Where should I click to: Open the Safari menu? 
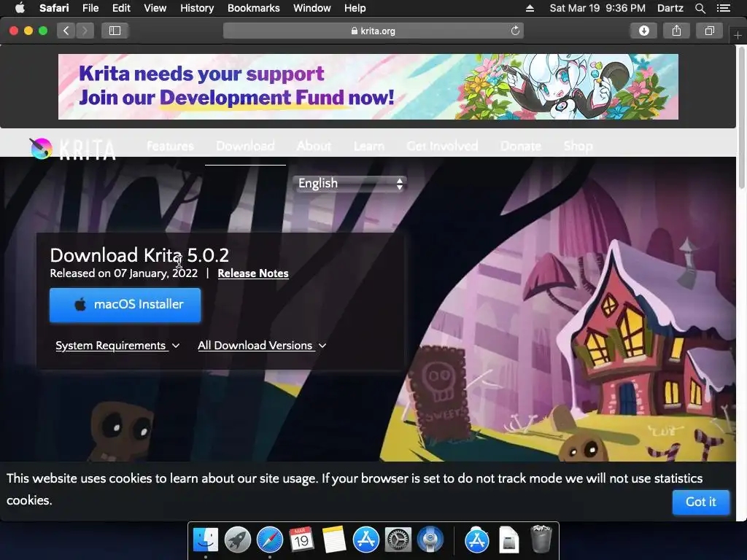click(54, 8)
